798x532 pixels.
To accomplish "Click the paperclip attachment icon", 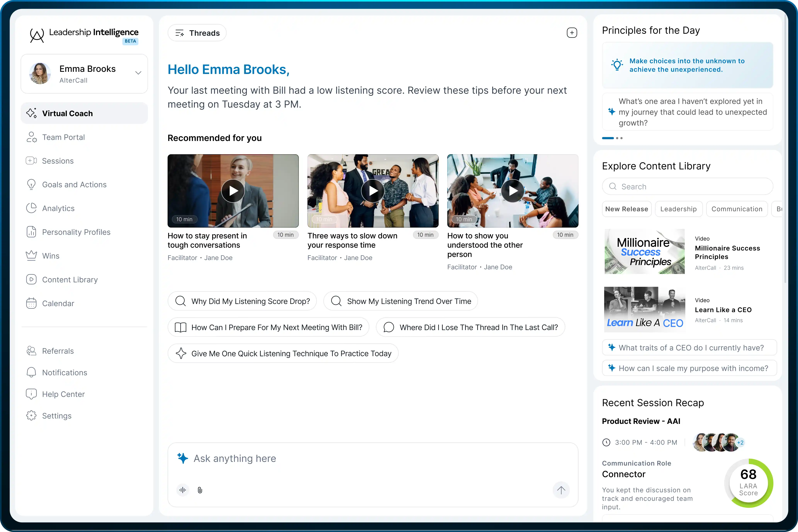I will coord(200,490).
